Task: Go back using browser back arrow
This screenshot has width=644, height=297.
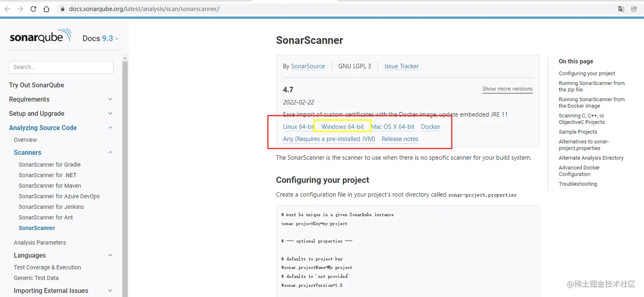Action: pyautogui.click(x=7, y=9)
